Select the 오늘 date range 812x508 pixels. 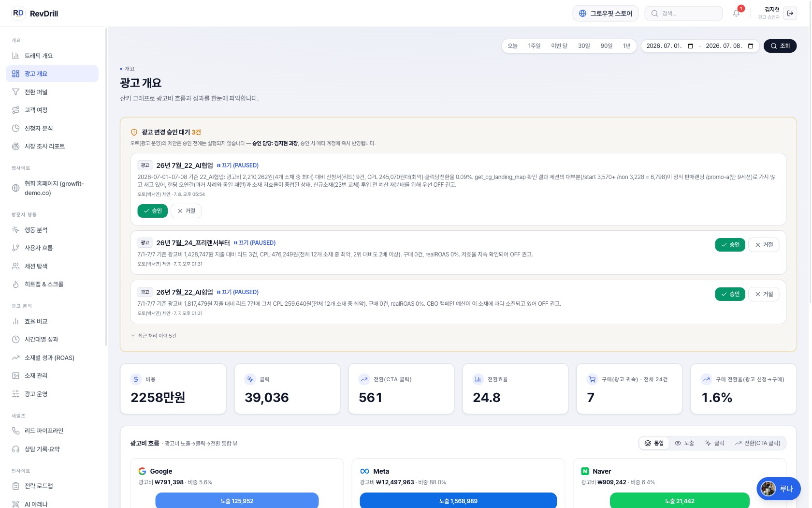tap(512, 46)
